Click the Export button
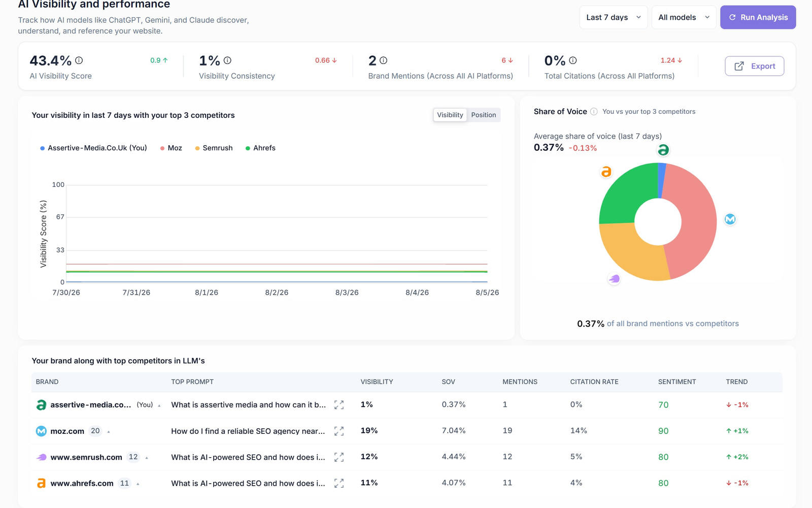This screenshot has height=508, width=812. click(x=754, y=66)
